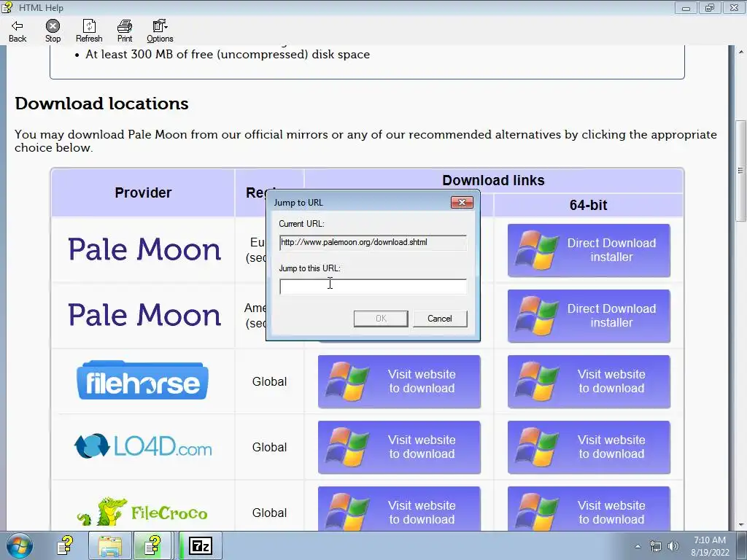Select the Current URL text field

(373, 242)
